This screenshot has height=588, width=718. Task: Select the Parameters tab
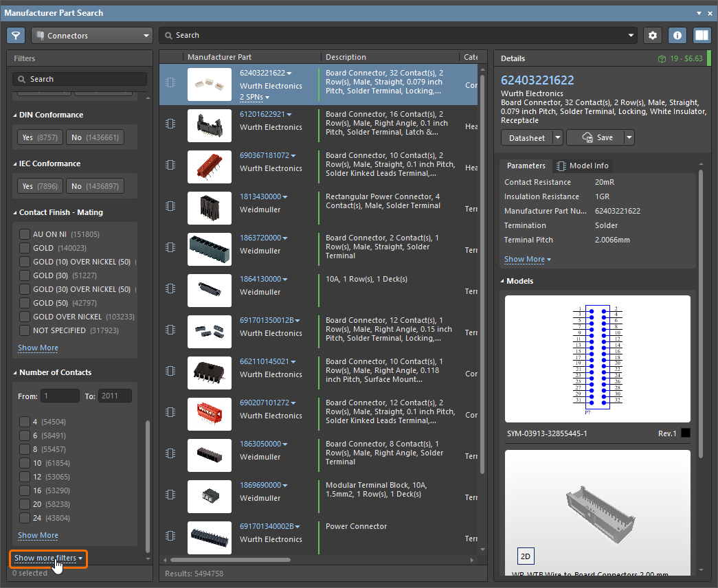click(526, 166)
